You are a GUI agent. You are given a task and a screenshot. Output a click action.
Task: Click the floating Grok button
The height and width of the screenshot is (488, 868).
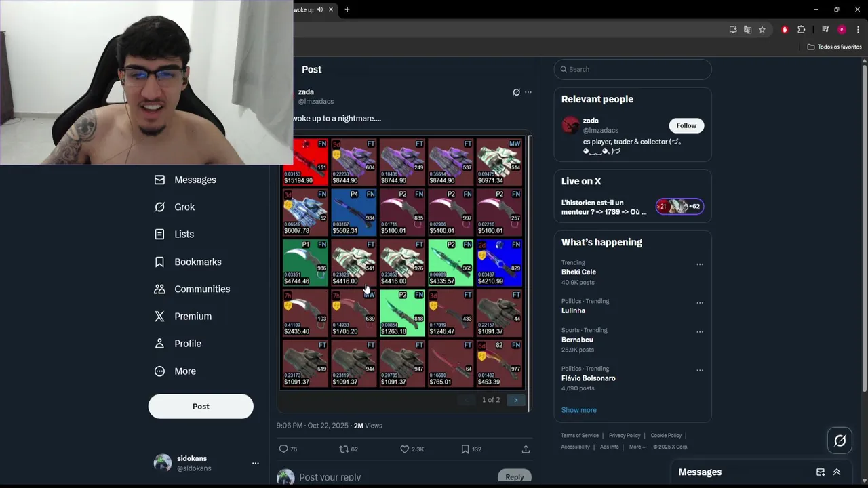840,441
